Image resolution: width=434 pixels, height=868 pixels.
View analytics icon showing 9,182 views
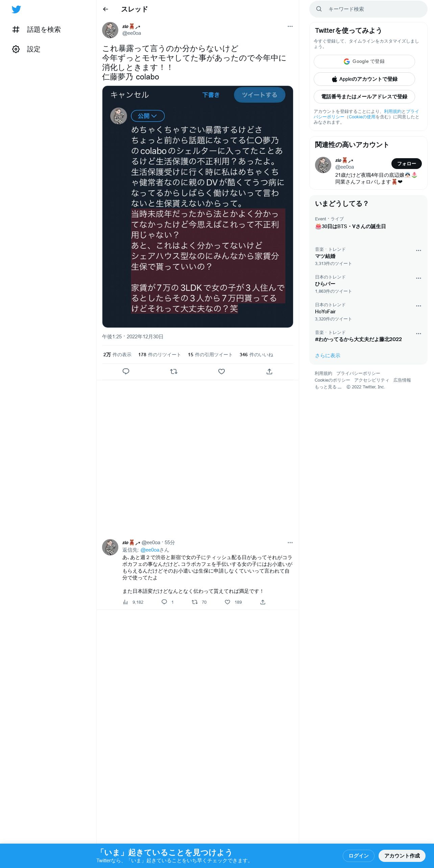125,602
